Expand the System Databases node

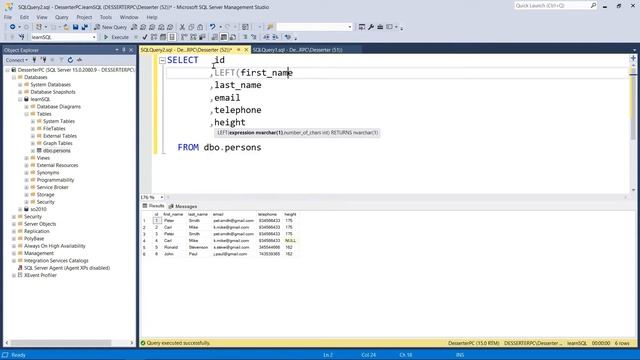[x=20, y=84]
